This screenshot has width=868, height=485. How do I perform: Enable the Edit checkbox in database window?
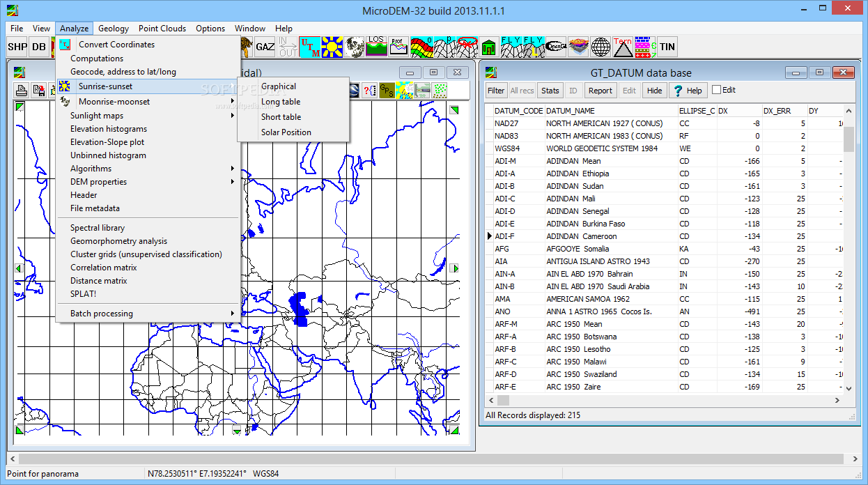[717, 90]
